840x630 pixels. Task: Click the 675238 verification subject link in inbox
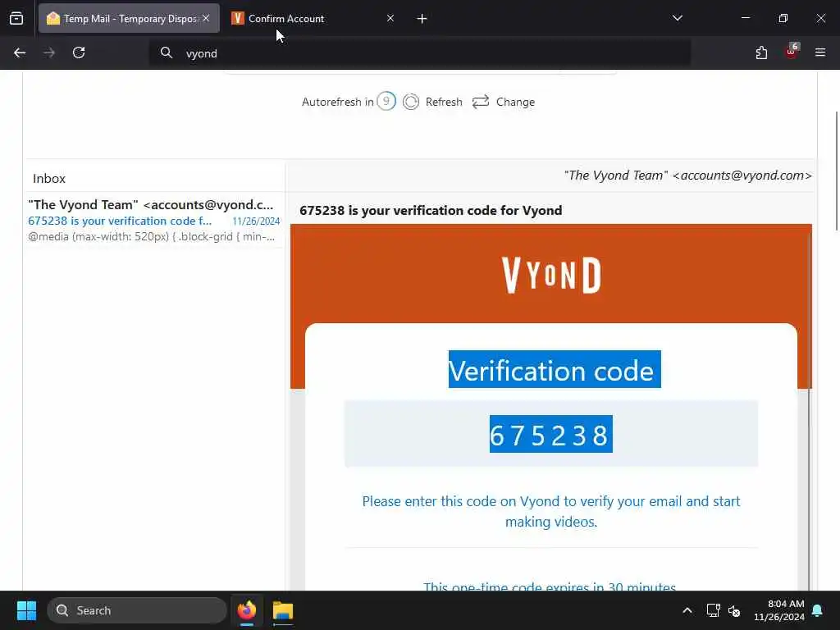point(120,221)
